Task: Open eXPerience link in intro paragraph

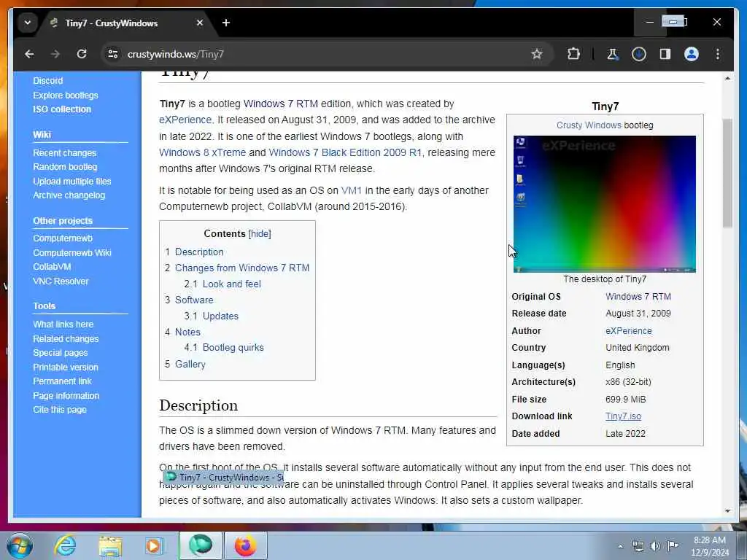Action: 185,120
